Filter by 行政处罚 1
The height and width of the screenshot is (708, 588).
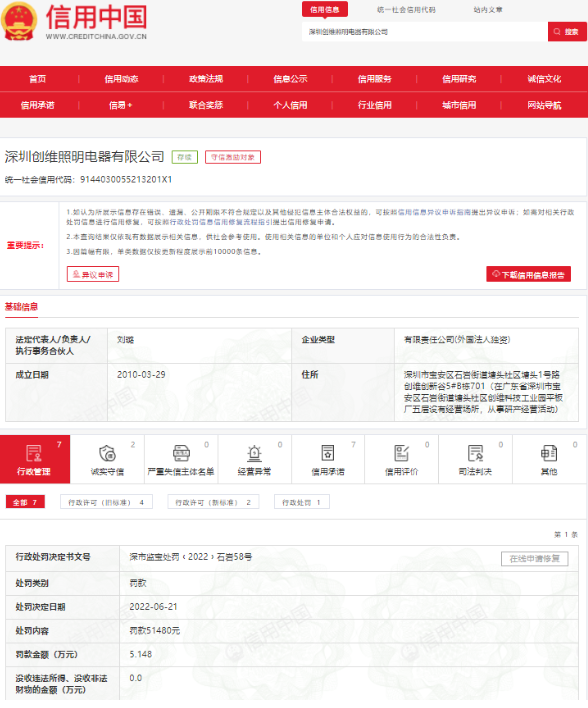click(x=302, y=502)
